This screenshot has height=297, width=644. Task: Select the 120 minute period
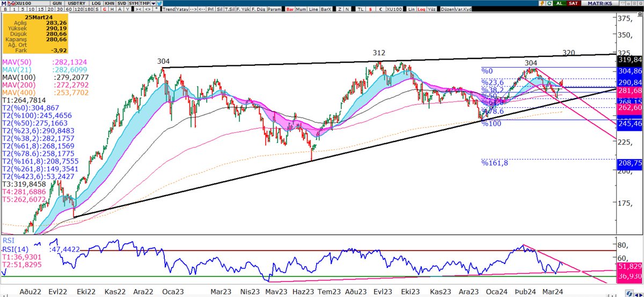click(x=79, y=9)
